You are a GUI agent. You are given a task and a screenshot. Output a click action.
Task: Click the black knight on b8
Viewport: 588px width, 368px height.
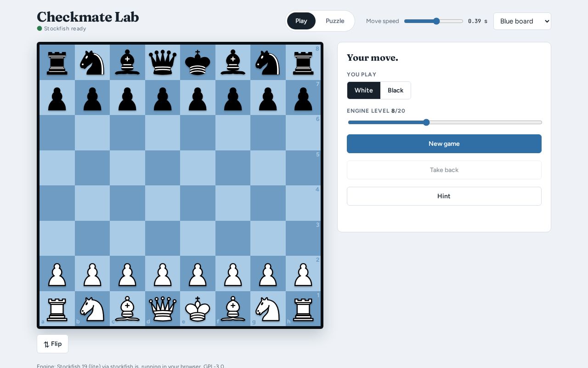(92, 62)
